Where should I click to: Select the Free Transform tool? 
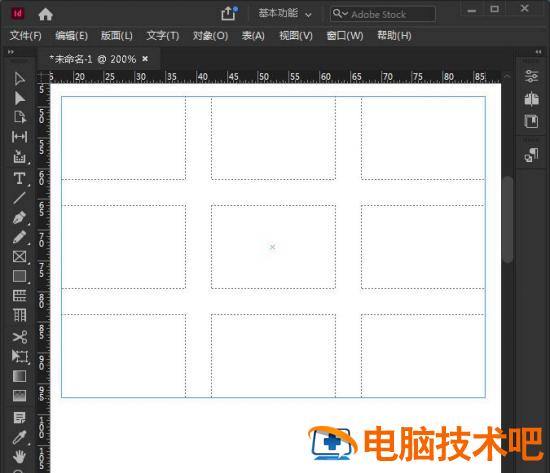[x=20, y=356]
